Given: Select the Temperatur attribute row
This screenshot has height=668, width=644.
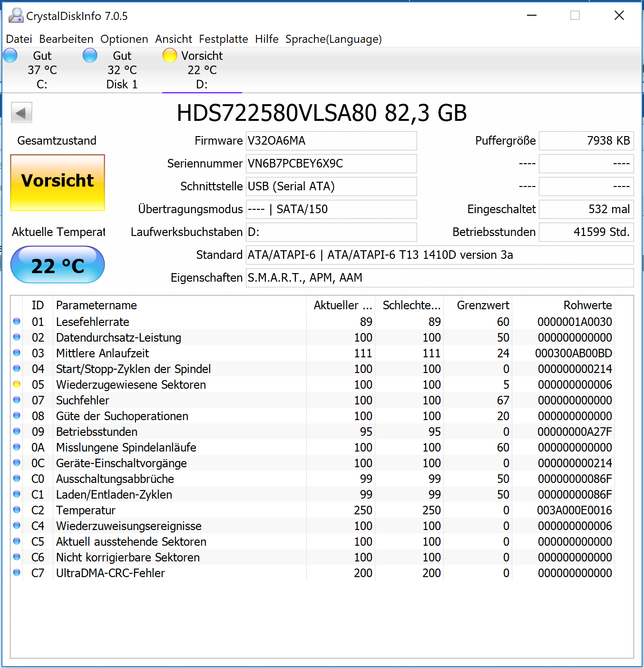Looking at the screenshot, I should click(x=312, y=510).
